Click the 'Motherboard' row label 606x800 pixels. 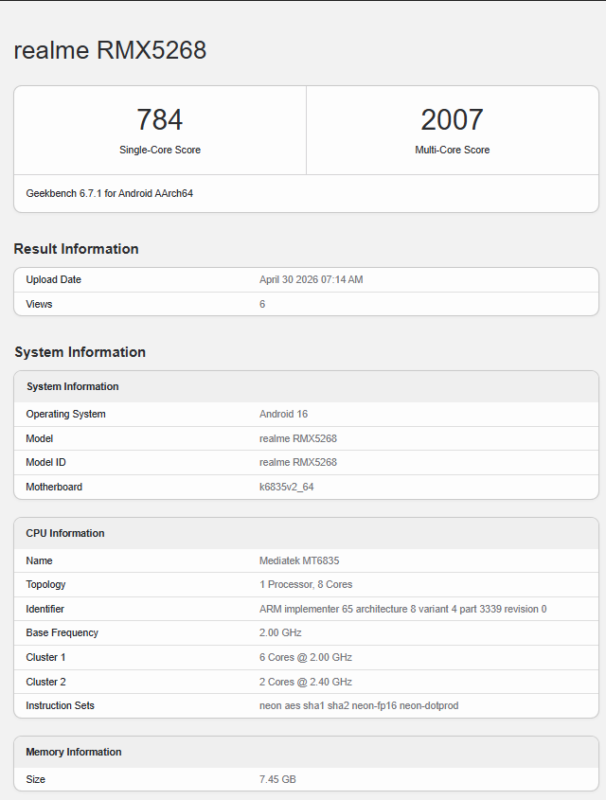54,487
